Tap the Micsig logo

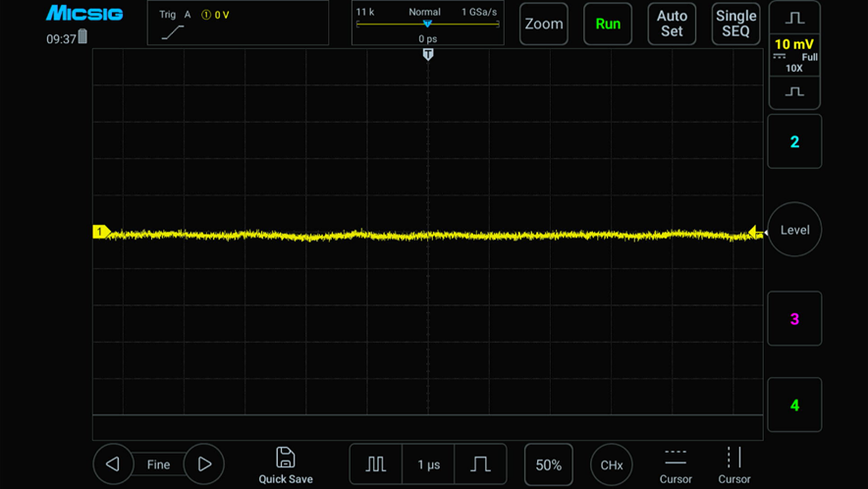click(x=84, y=14)
